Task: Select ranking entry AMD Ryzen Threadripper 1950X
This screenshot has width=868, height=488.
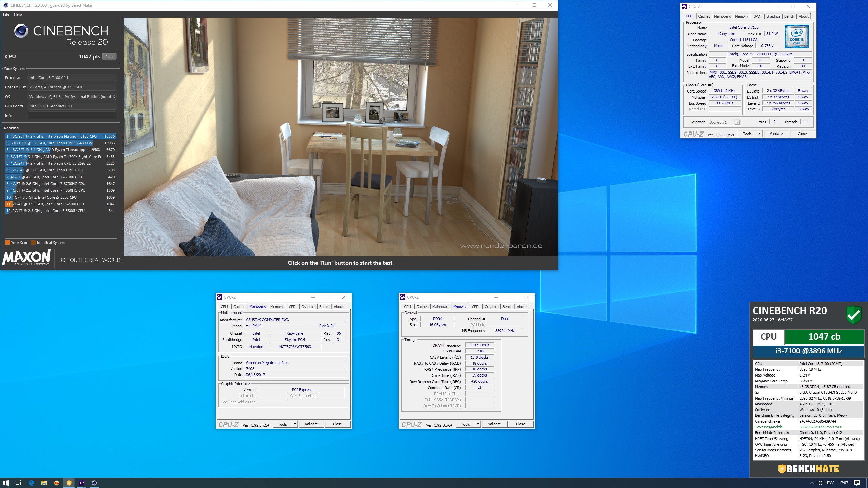Action: (60, 150)
